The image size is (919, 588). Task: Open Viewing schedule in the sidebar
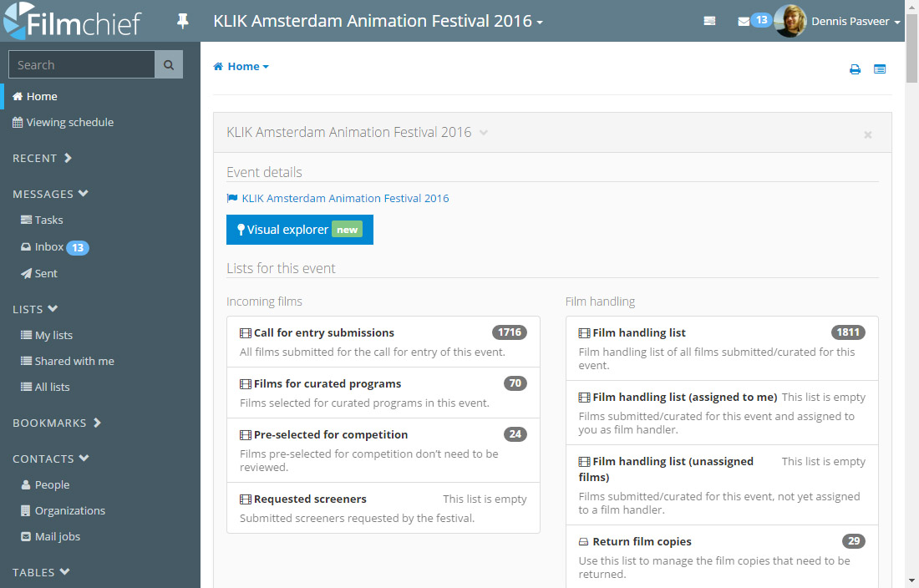pyautogui.click(x=69, y=122)
